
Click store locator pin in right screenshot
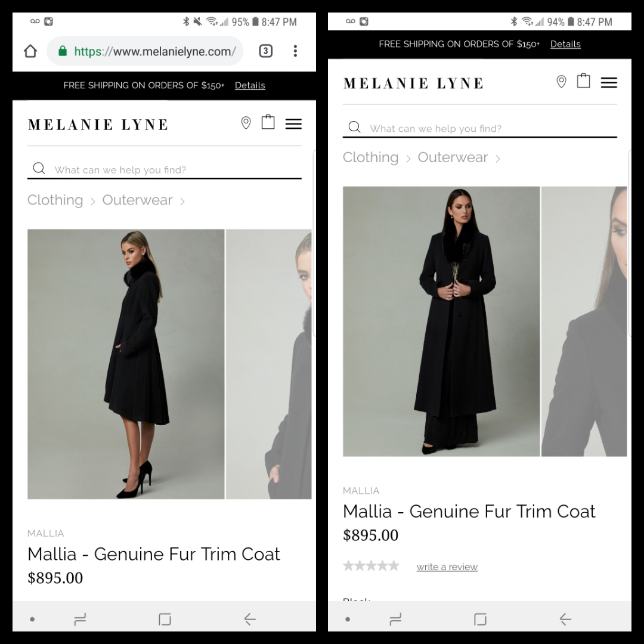pyautogui.click(x=561, y=82)
